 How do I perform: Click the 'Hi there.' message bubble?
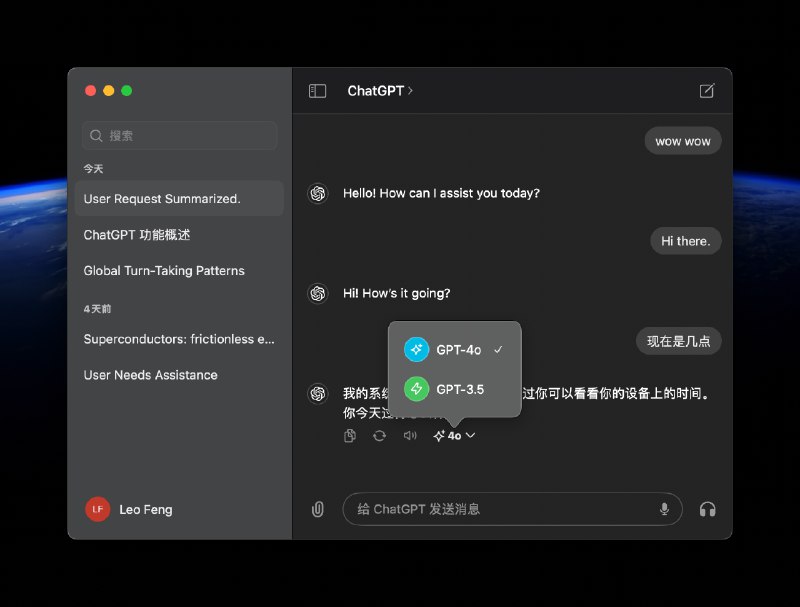pos(686,241)
